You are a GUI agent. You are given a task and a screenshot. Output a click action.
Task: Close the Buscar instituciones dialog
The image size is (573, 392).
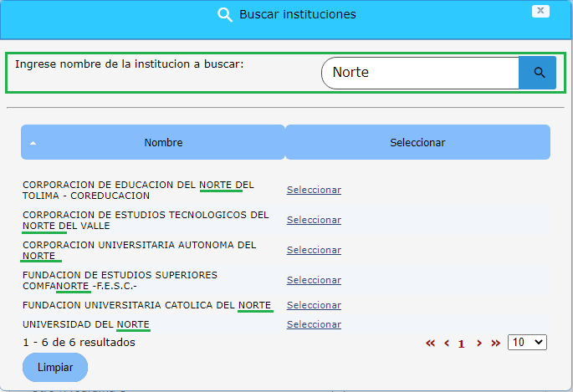coord(541,11)
